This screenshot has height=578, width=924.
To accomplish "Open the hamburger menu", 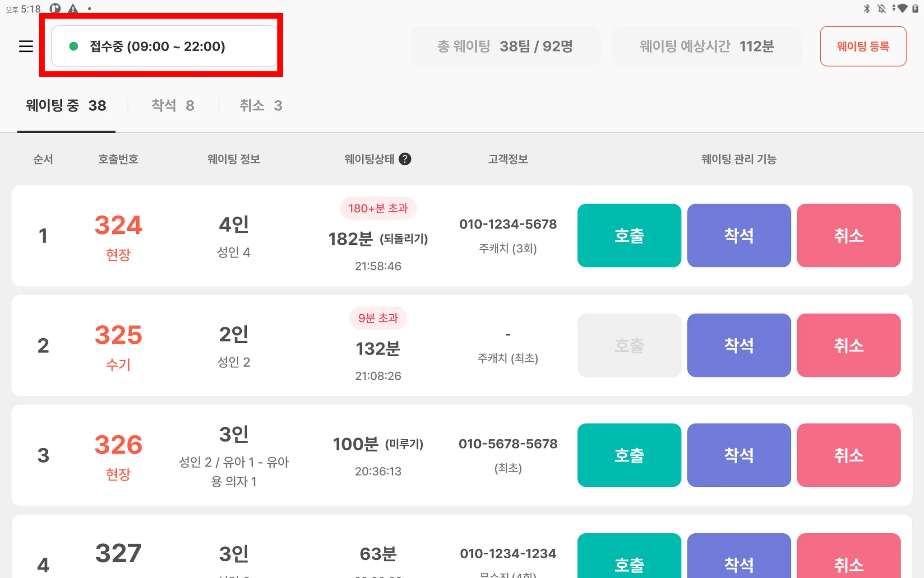I will [x=26, y=46].
